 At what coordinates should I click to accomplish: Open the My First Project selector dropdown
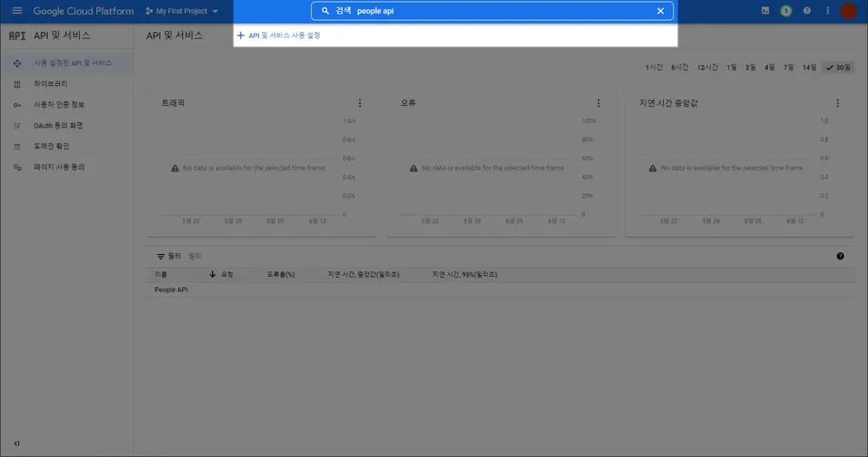181,11
